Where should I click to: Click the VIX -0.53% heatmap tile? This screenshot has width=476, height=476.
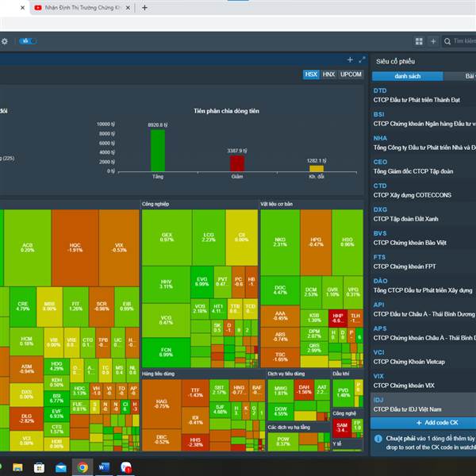119,248
